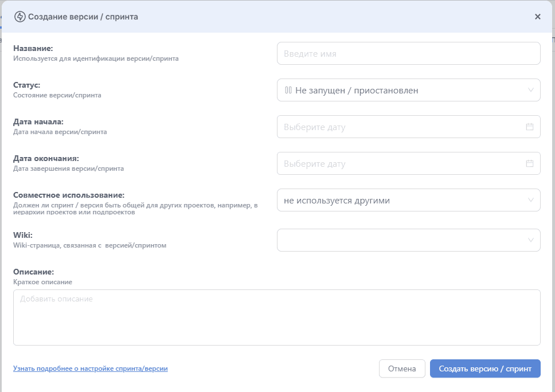Open calendar icon for Дата начала
Viewport: 555px width, 392px height.
click(530, 127)
